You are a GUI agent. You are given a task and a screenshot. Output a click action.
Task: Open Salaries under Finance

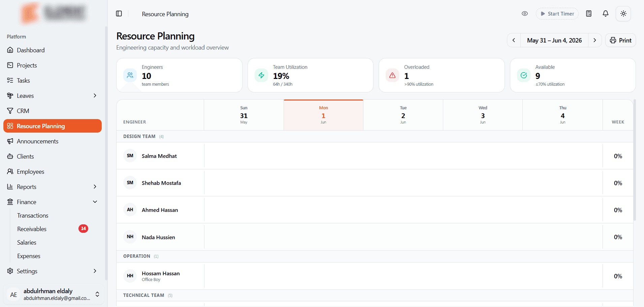(x=27, y=243)
